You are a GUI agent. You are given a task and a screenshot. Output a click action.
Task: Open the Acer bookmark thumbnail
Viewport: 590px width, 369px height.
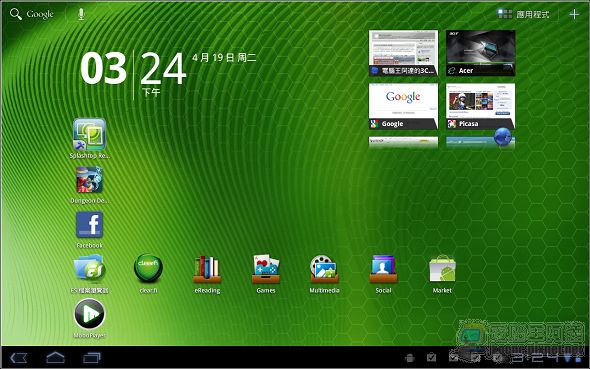pyautogui.click(x=481, y=53)
